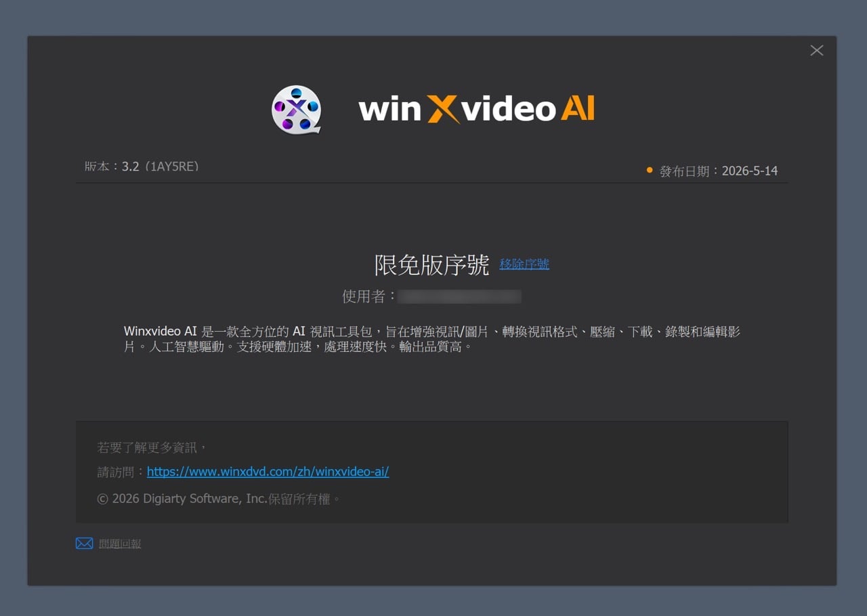The height and width of the screenshot is (616, 867).
Task: Click the orange dot beside 發布日期
Action: [650, 170]
